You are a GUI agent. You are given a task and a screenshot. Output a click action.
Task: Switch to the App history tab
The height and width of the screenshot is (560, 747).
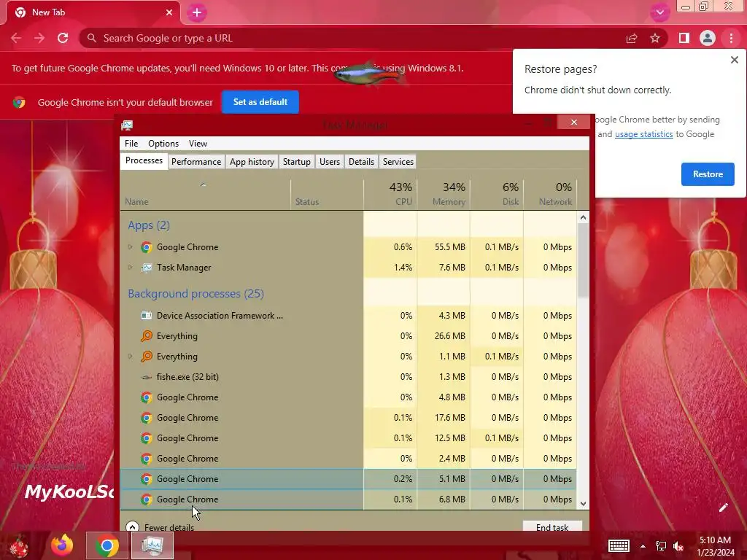click(x=252, y=162)
